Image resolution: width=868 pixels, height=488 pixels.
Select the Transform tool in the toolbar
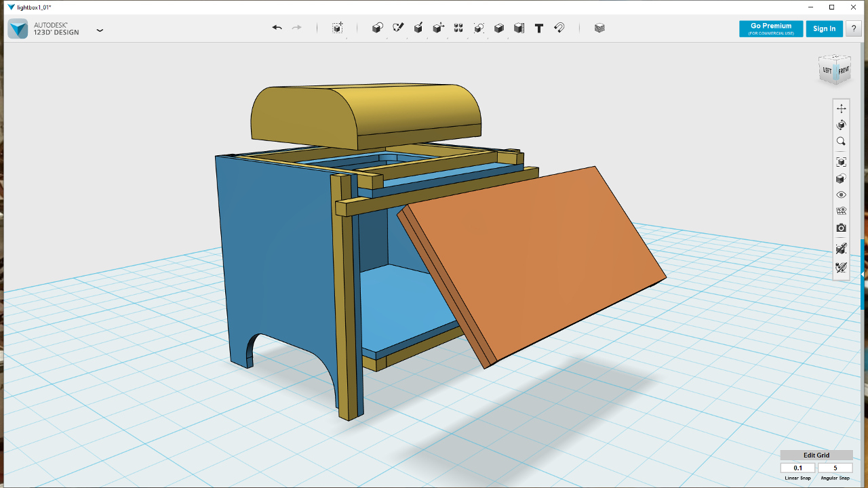[337, 28]
